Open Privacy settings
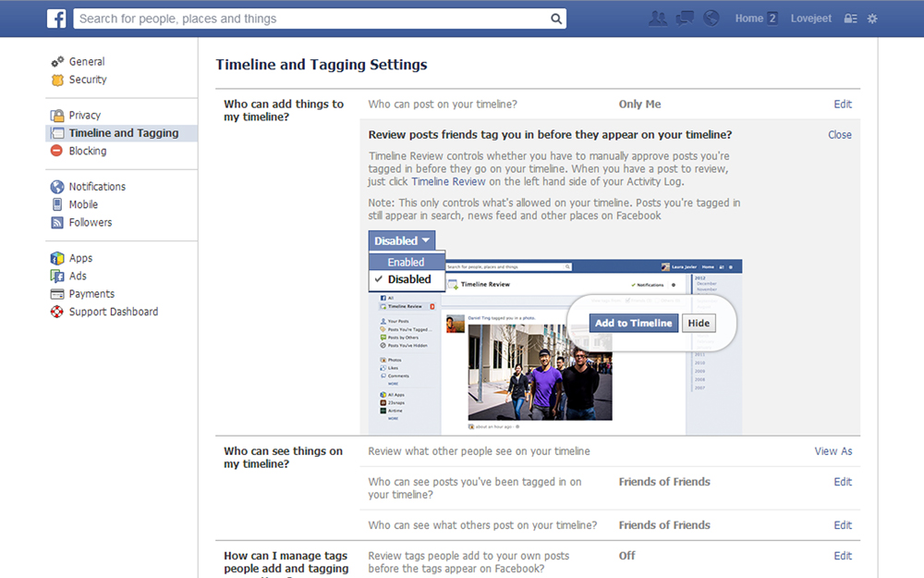The height and width of the screenshot is (578, 924). (85, 115)
